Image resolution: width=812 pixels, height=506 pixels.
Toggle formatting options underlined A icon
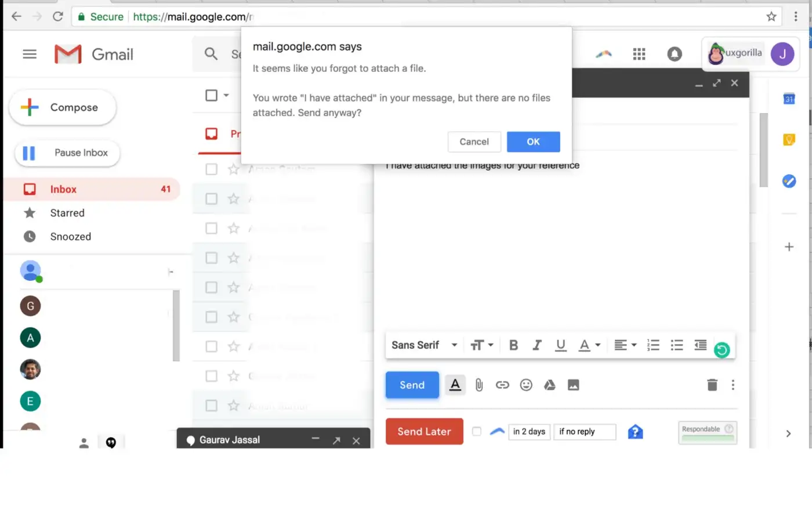[x=455, y=384]
